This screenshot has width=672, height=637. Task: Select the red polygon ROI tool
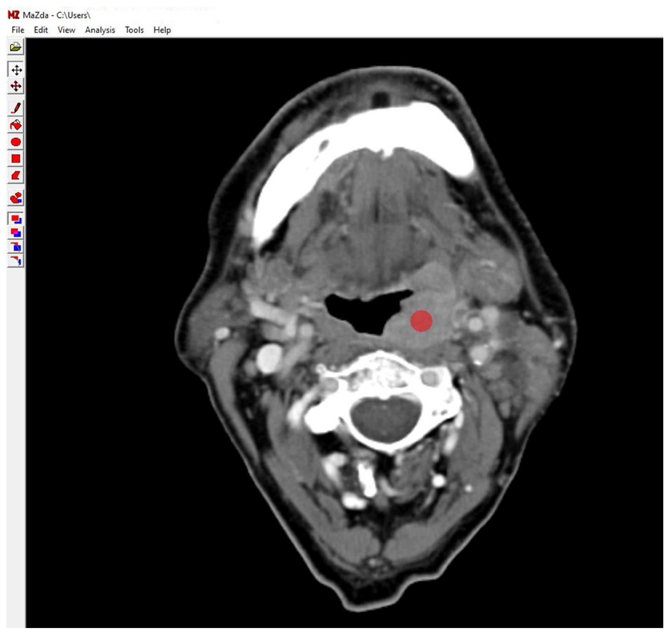click(x=16, y=176)
